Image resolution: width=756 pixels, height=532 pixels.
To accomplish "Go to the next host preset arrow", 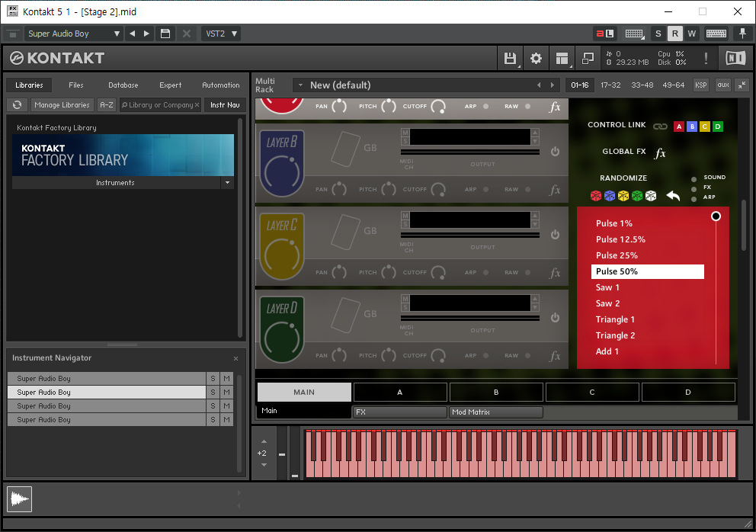I will click(x=146, y=34).
